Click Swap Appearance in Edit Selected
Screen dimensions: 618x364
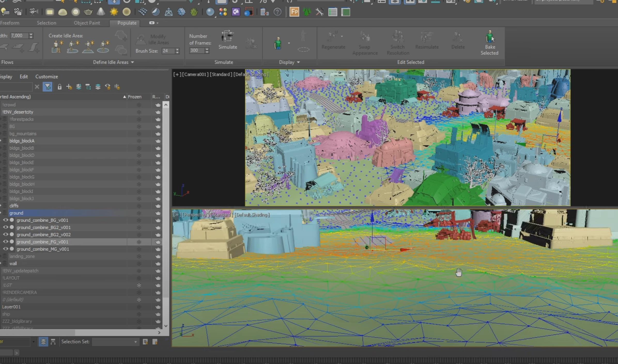click(365, 43)
